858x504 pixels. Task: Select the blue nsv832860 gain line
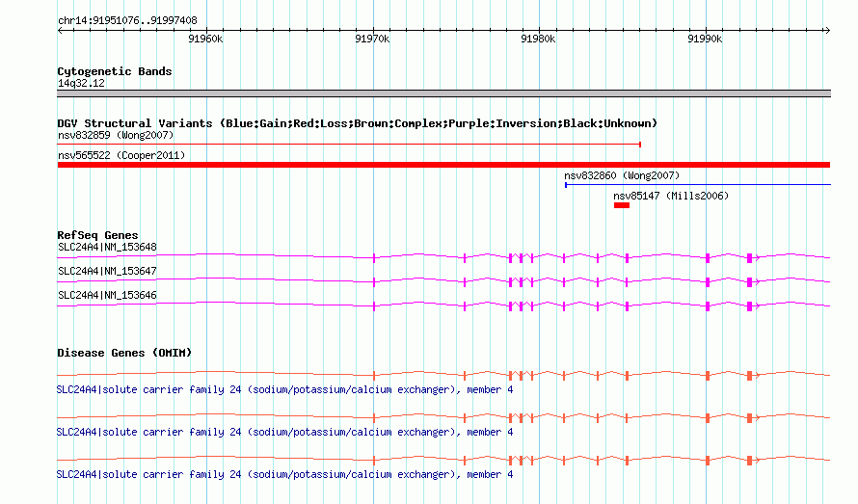coord(698,185)
